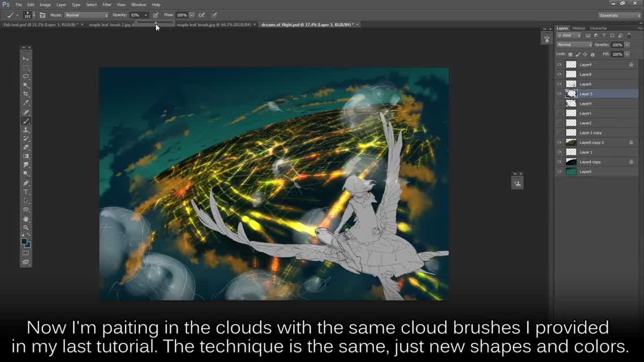Viewport: 644px width, 362px height.
Task: Select the Dodge tool
Action: click(26, 174)
